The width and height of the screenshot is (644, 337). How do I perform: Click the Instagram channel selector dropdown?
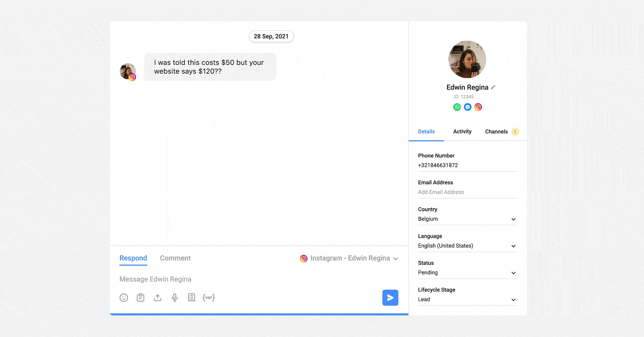click(349, 258)
